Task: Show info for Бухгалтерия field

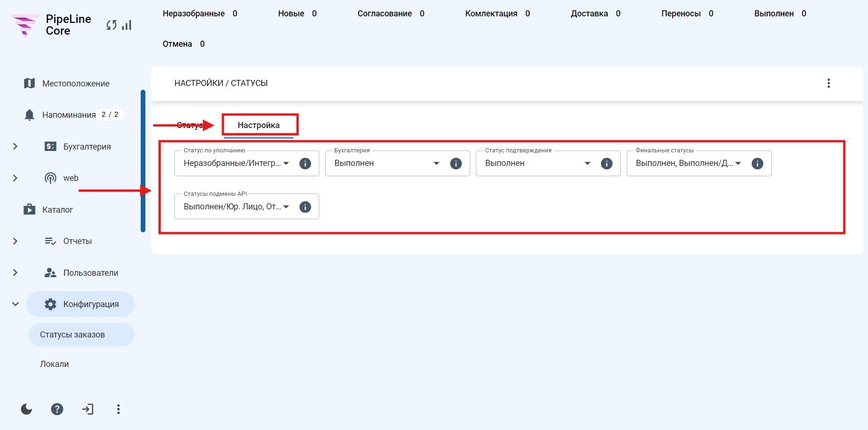Action: (456, 164)
